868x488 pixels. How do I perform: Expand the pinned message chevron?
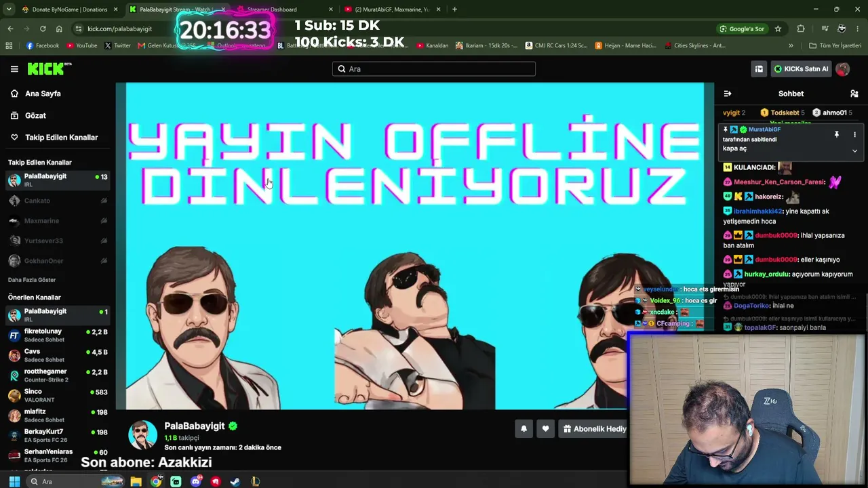854,150
